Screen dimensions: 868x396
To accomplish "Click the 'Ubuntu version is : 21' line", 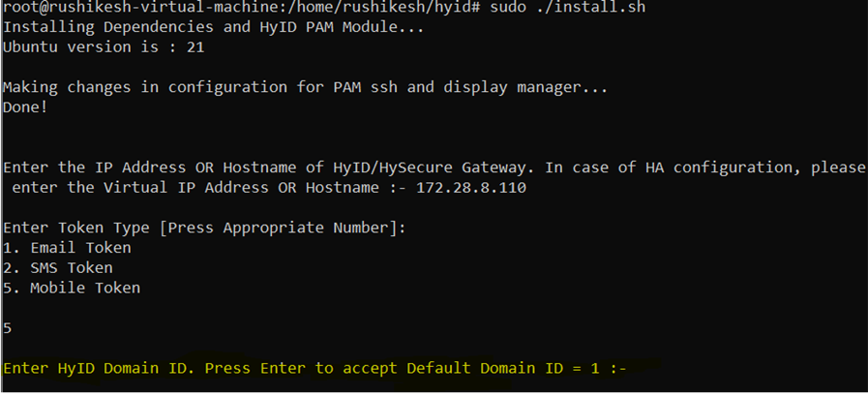I will pos(104,47).
